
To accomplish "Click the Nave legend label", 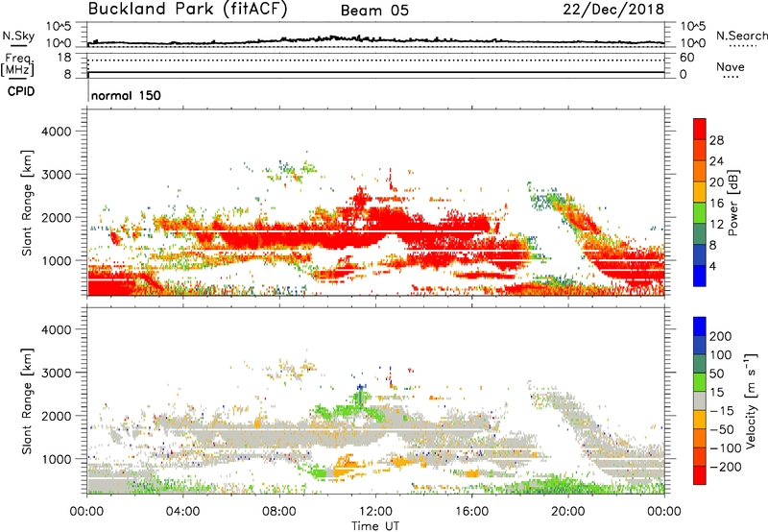I will click(x=730, y=67).
